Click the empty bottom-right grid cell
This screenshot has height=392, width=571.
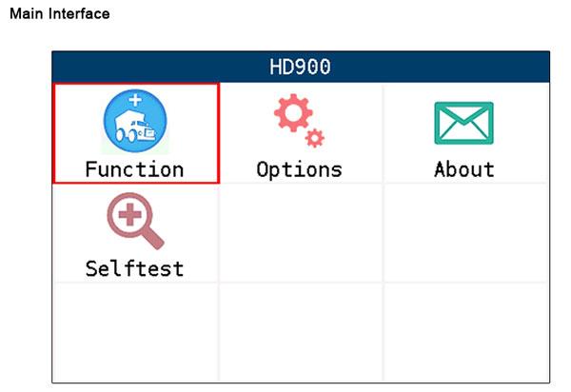coord(464,332)
